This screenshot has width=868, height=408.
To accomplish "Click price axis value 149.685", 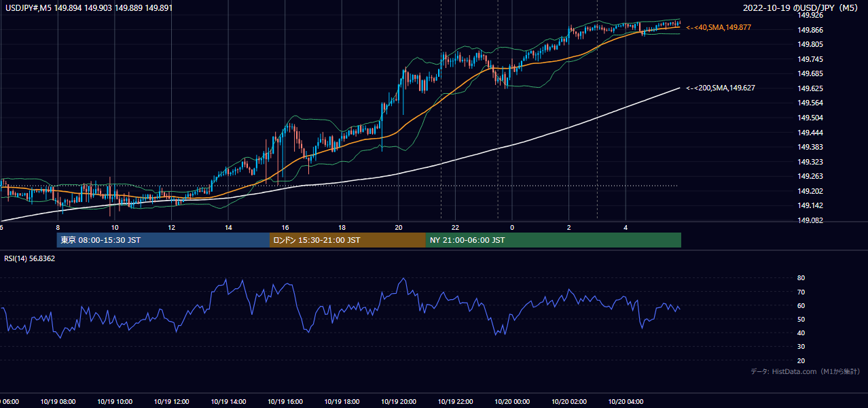I will [810, 73].
